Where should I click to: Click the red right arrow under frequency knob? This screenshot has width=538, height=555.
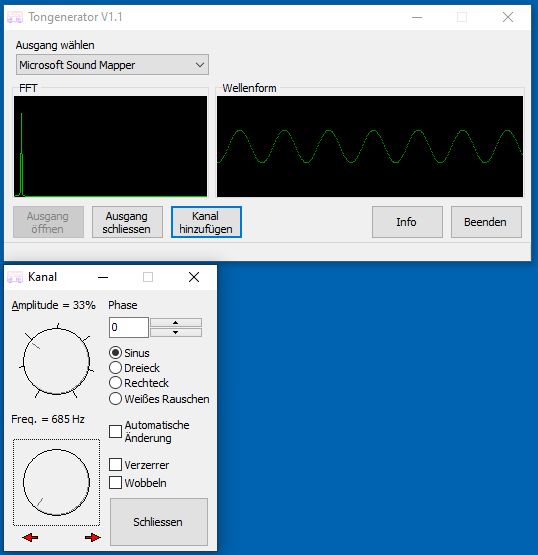(x=93, y=538)
